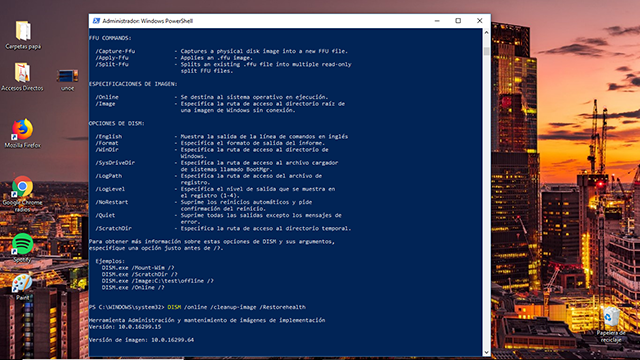
Task: Click the '/Quiet' option text
Action: 105,215
